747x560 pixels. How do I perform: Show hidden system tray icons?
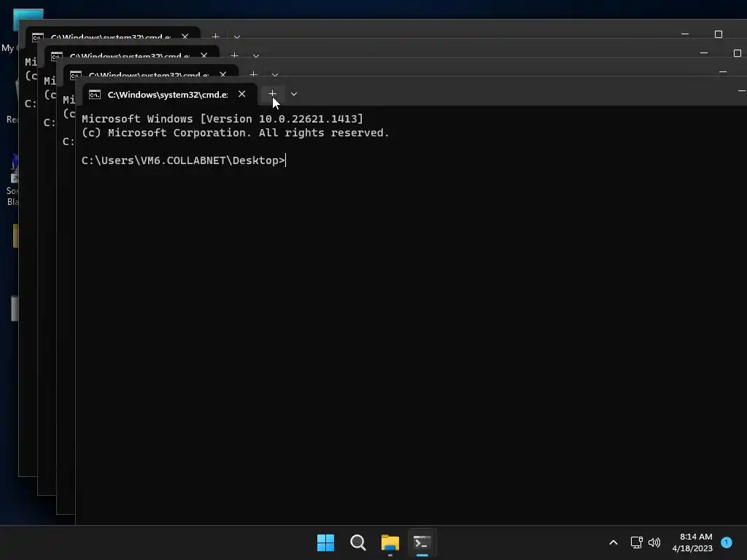(x=614, y=542)
